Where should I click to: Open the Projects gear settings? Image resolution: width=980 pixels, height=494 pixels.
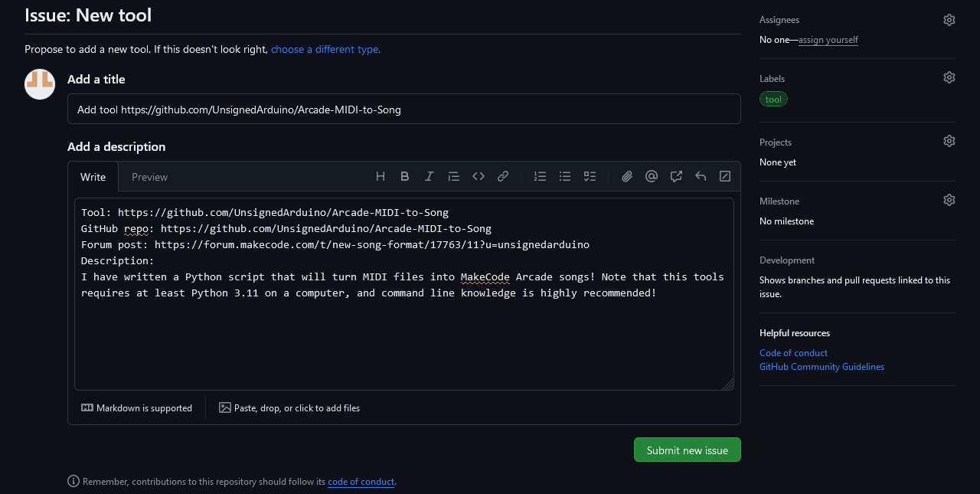coord(949,141)
